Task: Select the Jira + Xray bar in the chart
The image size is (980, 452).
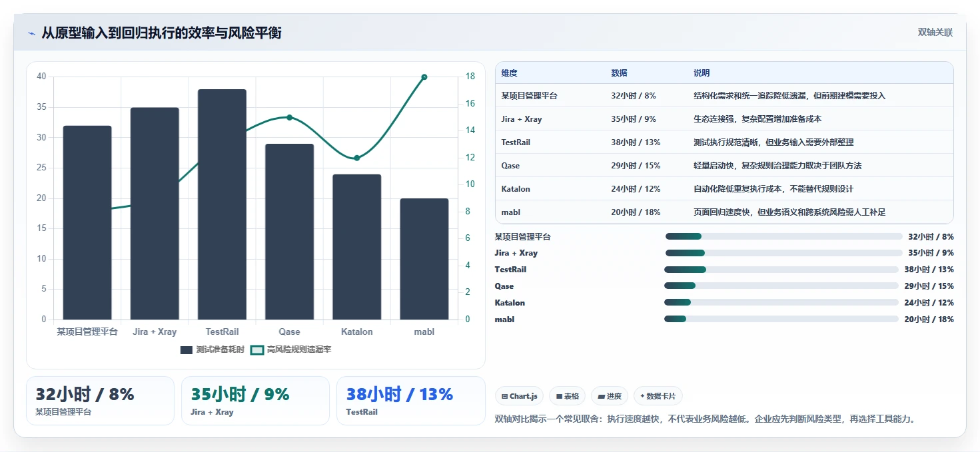Action: [155, 214]
